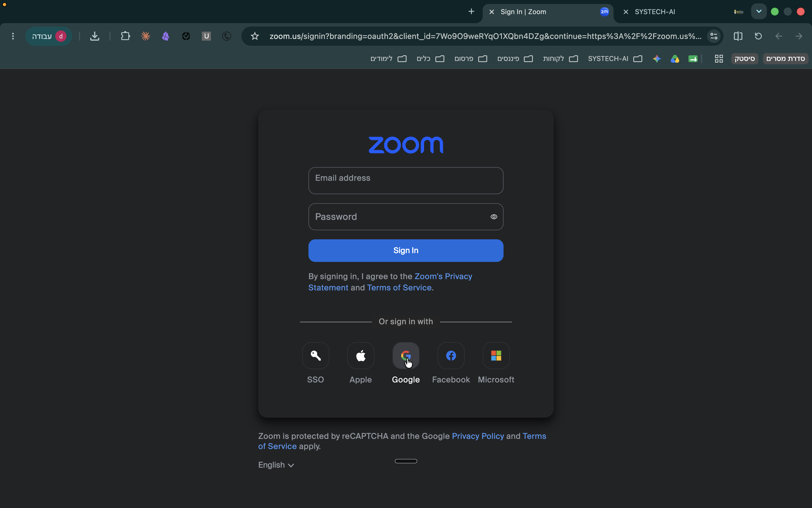Viewport: 812px width, 508px height.
Task: Open the עבודה profile chip
Action: coord(49,36)
